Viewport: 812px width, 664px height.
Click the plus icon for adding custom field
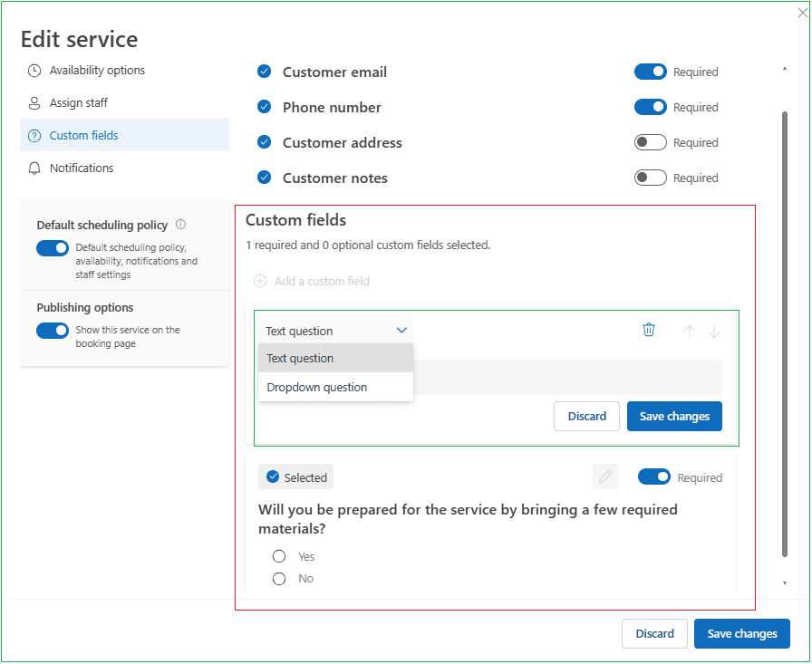click(260, 281)
